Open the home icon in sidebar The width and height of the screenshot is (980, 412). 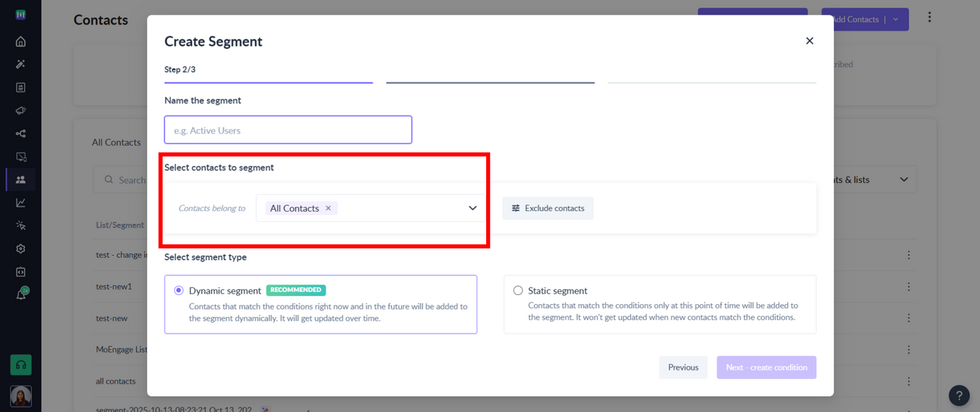point(20,42)
